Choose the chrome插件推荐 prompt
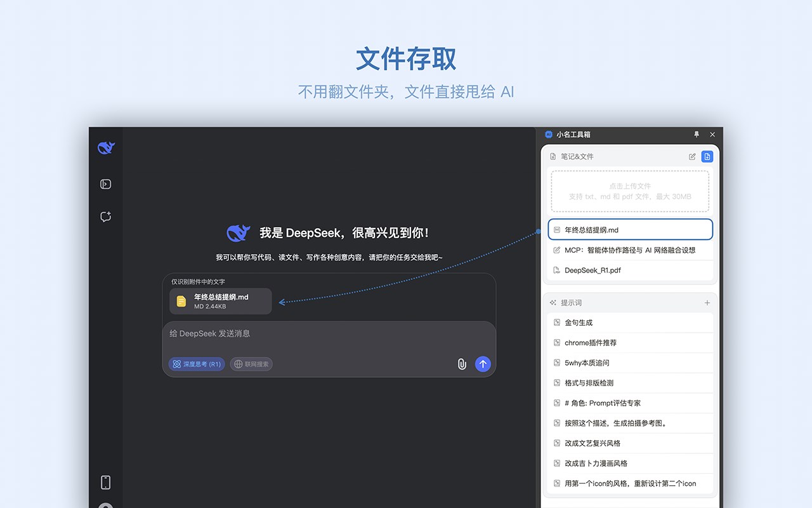812x508 pixels. pos(630,343)
